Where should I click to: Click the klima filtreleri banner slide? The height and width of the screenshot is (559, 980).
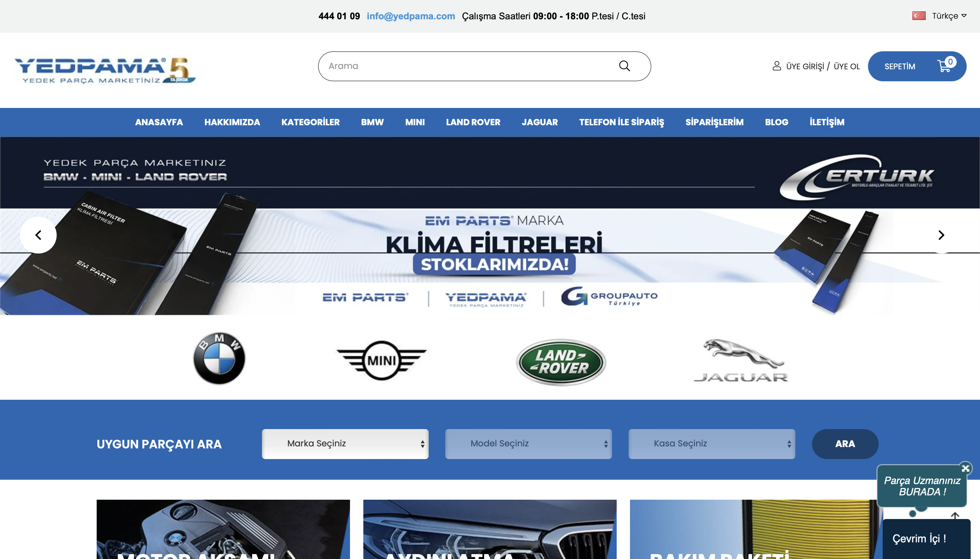click(x=490, y=226)
